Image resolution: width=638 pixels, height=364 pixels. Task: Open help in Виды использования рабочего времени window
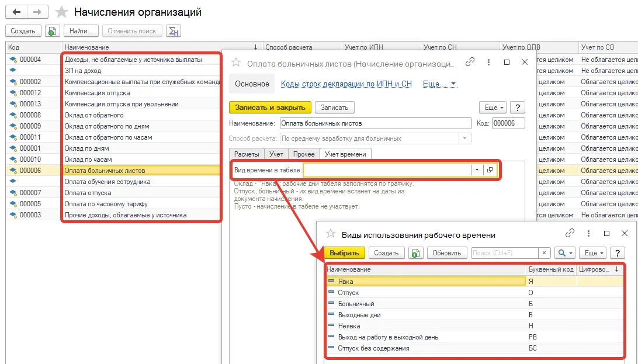pyautogui.click(x=617, y=253)
